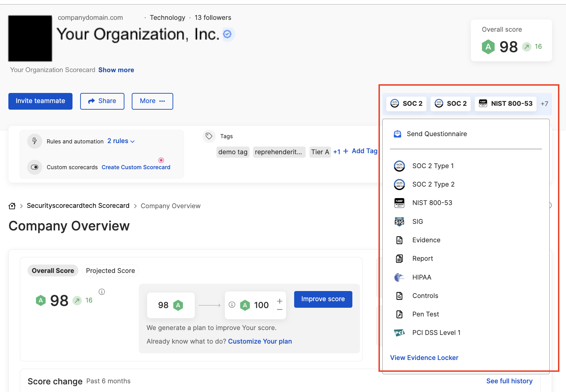
Task: Switch to the Projected Score tab
Action: [110, 271]
